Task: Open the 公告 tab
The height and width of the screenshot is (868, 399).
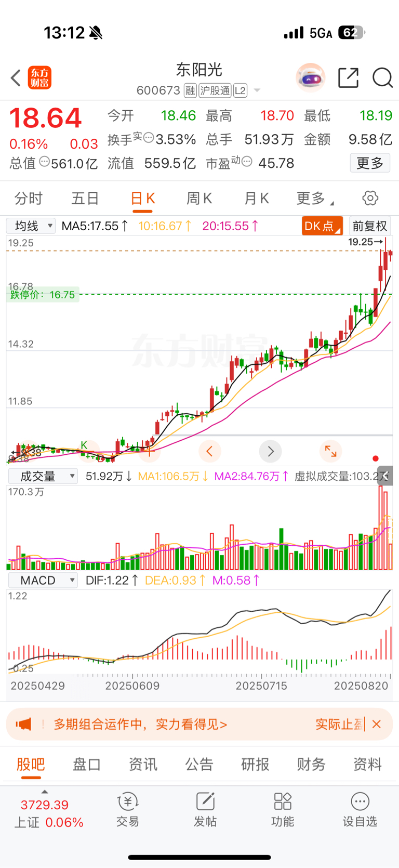Action: pos(199,765)
